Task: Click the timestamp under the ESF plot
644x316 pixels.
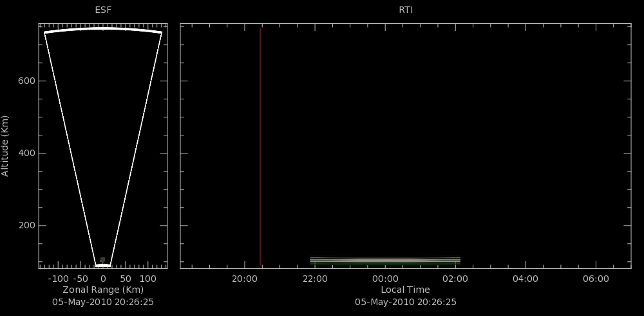Action: (103, 302)
